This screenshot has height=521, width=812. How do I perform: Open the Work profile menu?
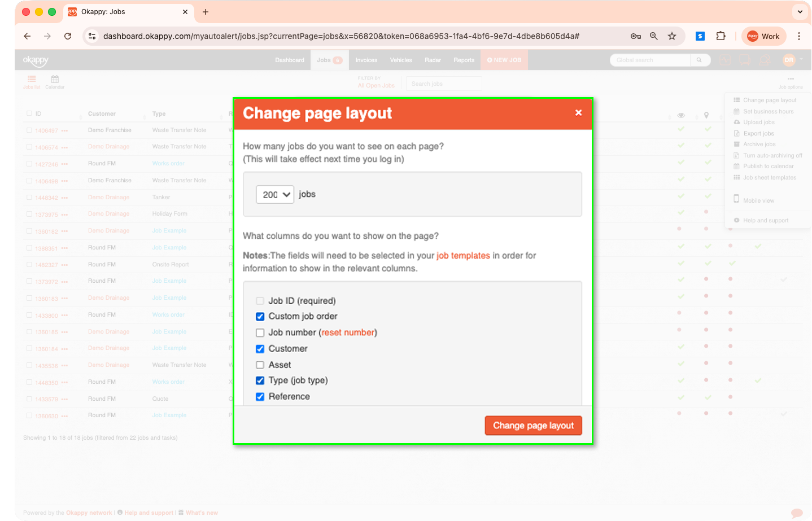coord(763,36)
